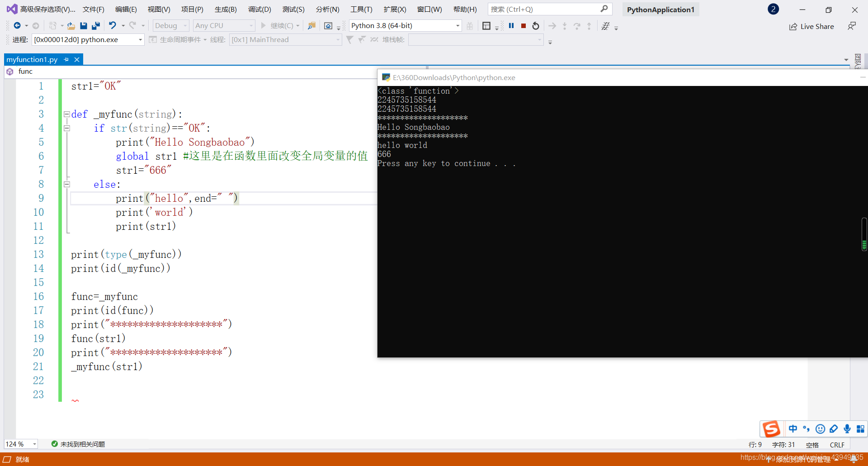
Task: Open the process python.exe dropdown
Action: tap(88, 40)
